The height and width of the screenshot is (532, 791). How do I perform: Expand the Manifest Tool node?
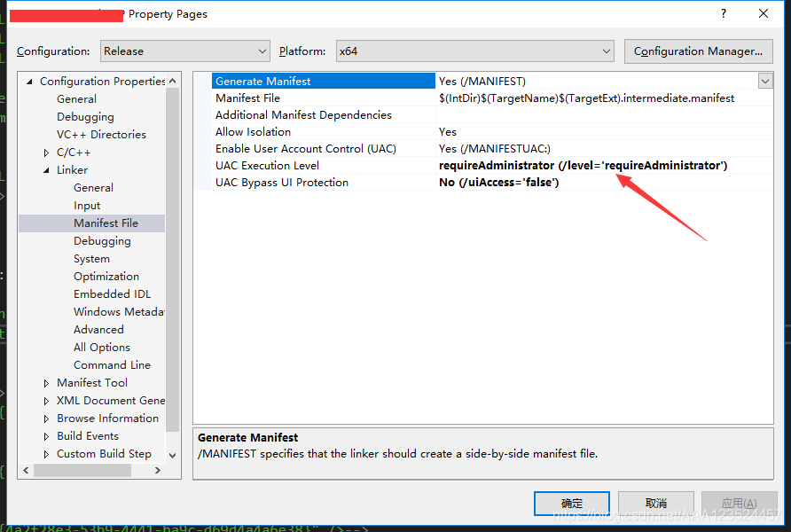(x=46, y=383)
